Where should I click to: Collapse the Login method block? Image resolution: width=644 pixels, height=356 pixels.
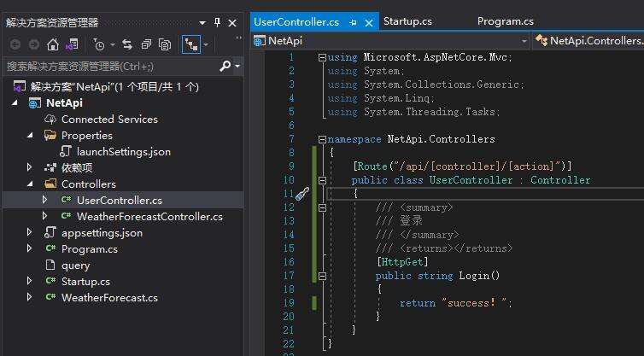(322, 276)
